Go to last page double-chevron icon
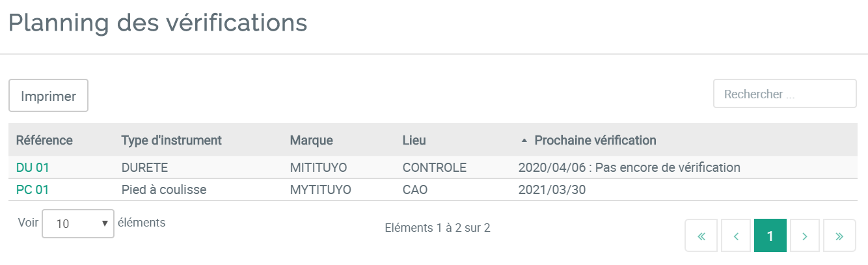Image resolution: width=868 pixels, height=265 pixels. [x=839, y=236]
